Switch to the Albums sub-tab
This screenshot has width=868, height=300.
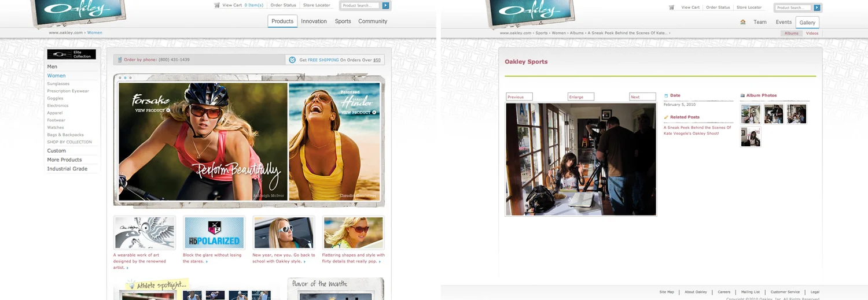coord(792,34)
